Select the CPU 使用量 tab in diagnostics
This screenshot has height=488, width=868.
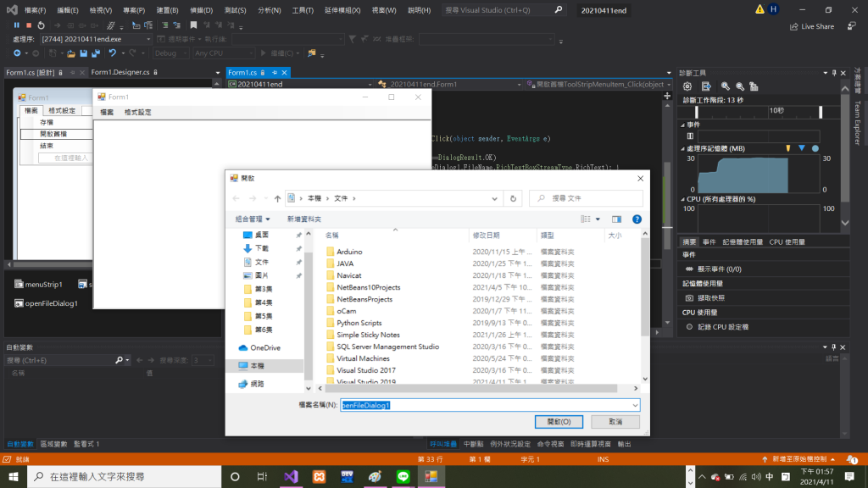[787, 241]
